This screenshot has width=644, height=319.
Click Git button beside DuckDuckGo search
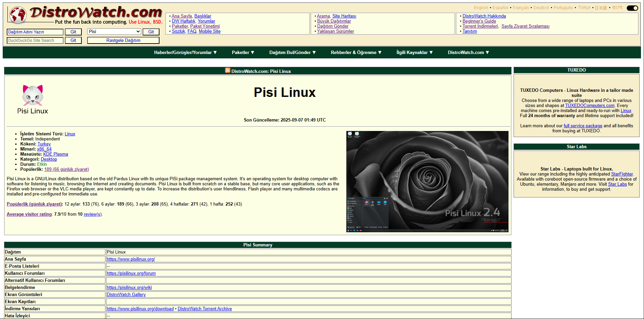tap(73, 41)
